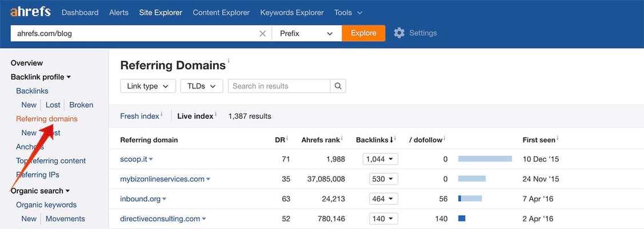Image resolution: width=644 pixels, height=229 pixels.
Task: Open Top referring content link
Action: 51,161
